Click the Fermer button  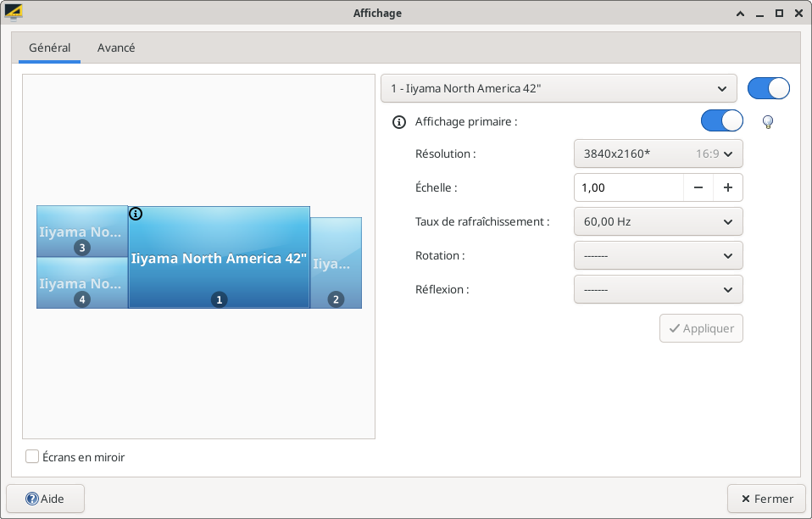[766, 499]
